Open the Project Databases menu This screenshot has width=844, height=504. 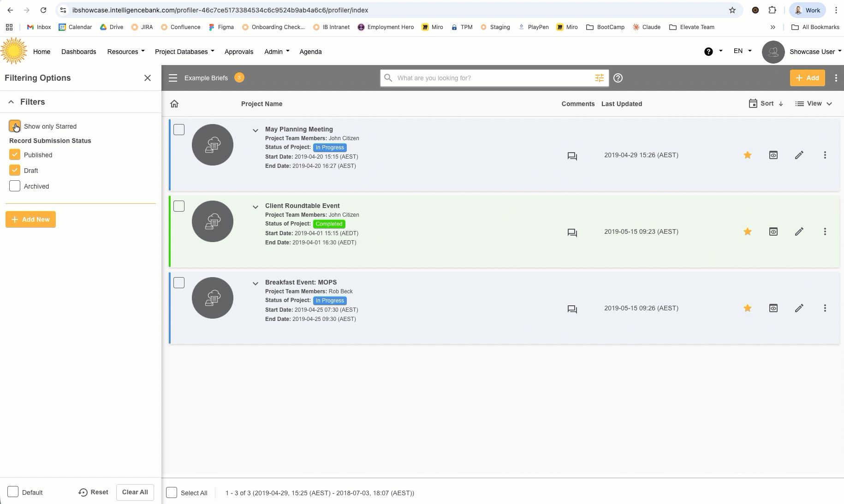pos(184,52)
